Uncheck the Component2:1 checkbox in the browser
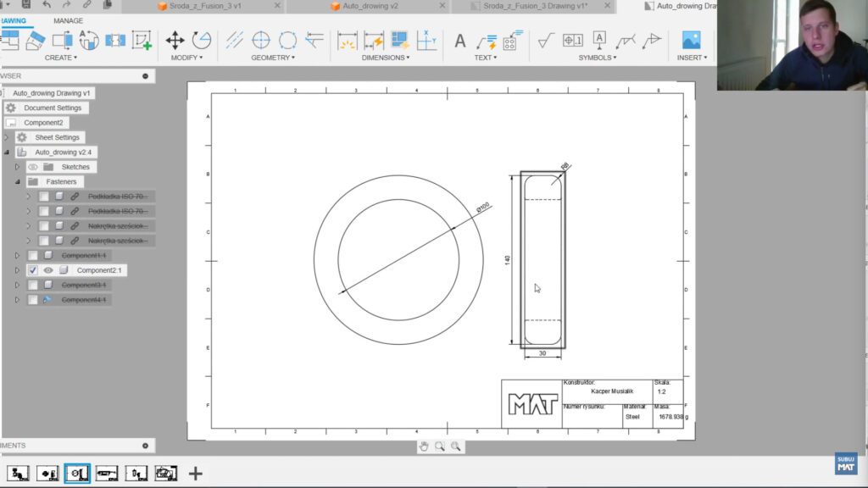The width and height of the screenshot is (868, 488). 32,271
